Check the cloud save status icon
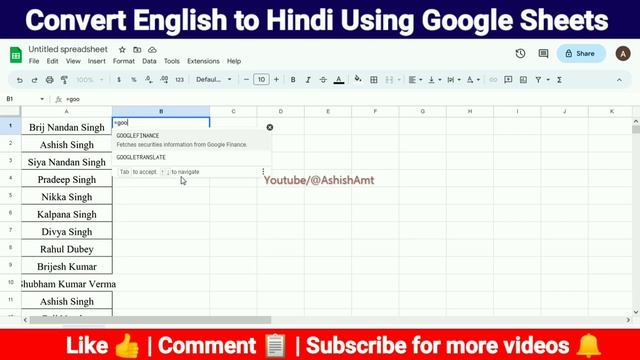 pyautogui.click(x=152, y=50)
